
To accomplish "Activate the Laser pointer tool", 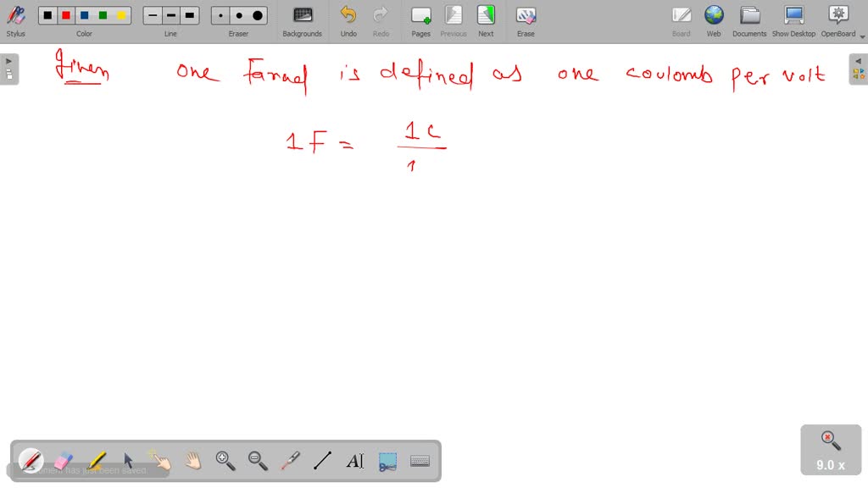I will (x=288, y=460).
